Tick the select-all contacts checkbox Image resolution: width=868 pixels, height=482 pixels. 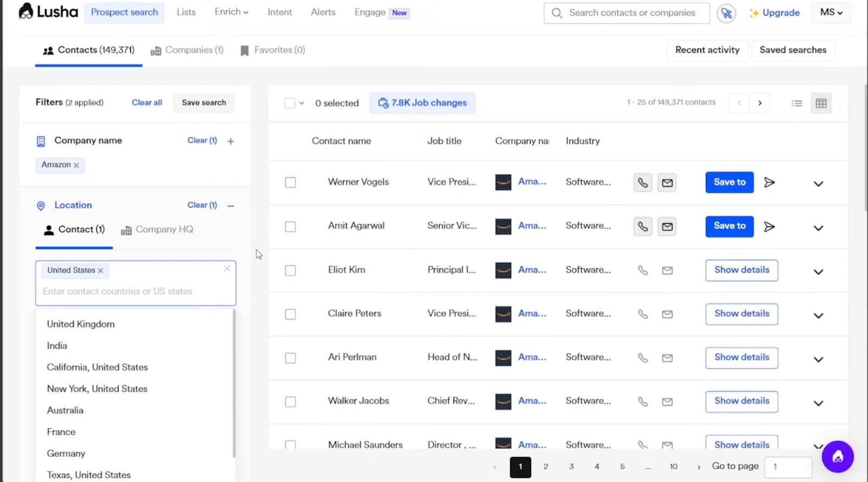point(290,103)
